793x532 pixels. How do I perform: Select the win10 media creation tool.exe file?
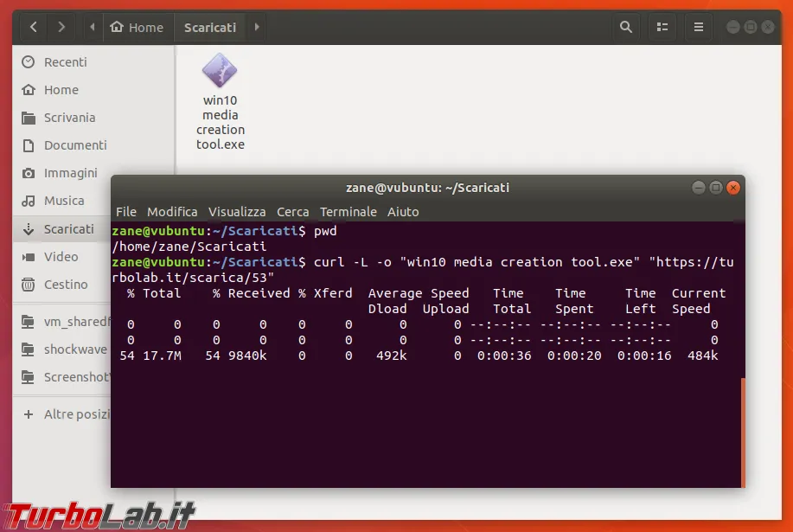(x=220, y=101)
